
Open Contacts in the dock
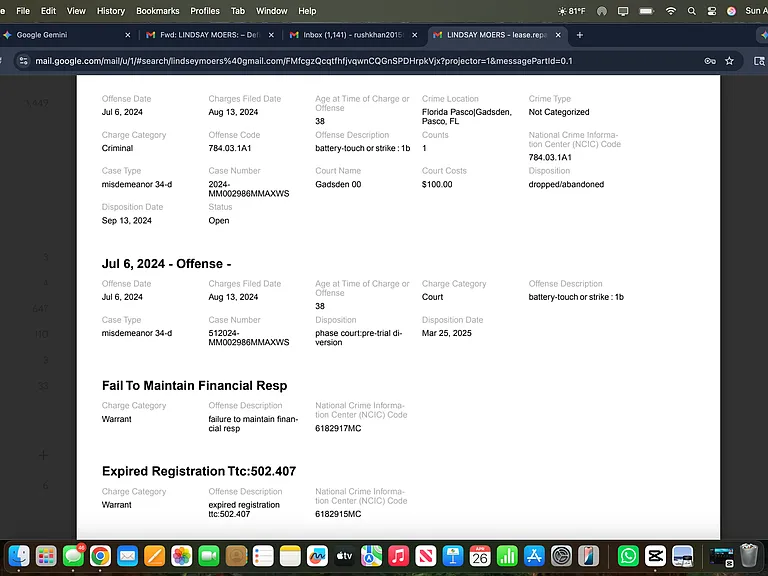pos(236,556)
